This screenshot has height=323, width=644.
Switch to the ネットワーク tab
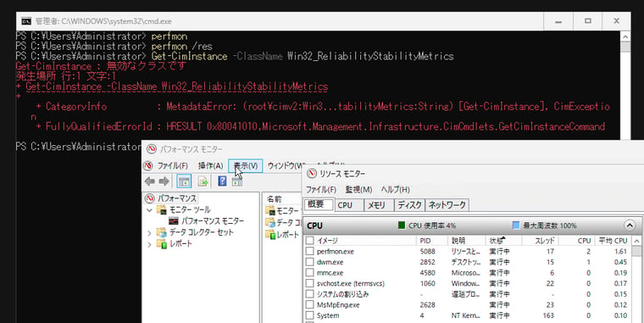pos(447,205)
